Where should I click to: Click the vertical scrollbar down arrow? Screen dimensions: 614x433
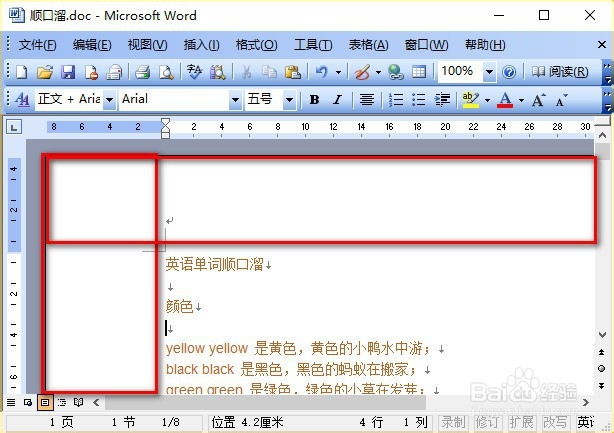click(602, 335)
